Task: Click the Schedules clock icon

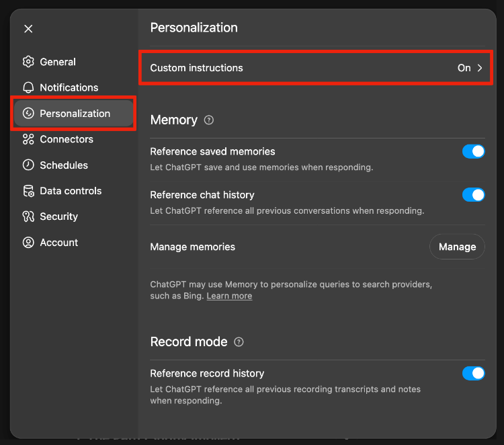Action: [x=28, y=165]
